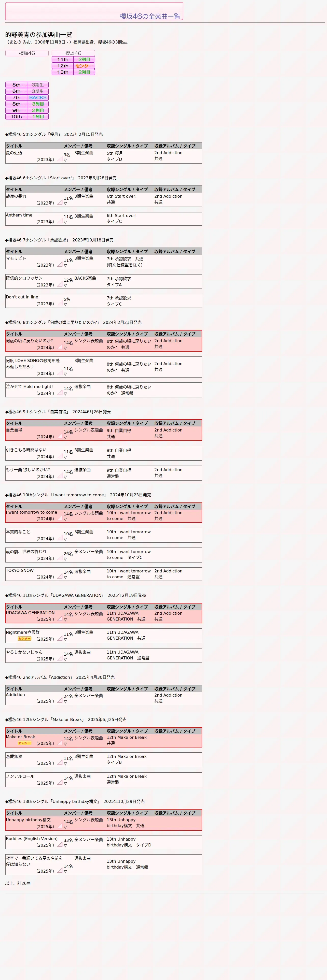Click the センター badge under Make or Break
The width and height of the screenshot is (327, 980).
click(24, 743)
